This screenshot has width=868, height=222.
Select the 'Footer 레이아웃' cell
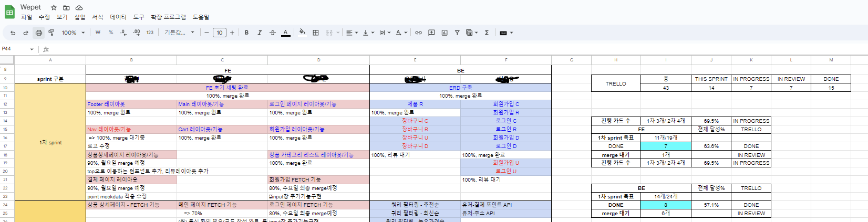coord(131,104)
